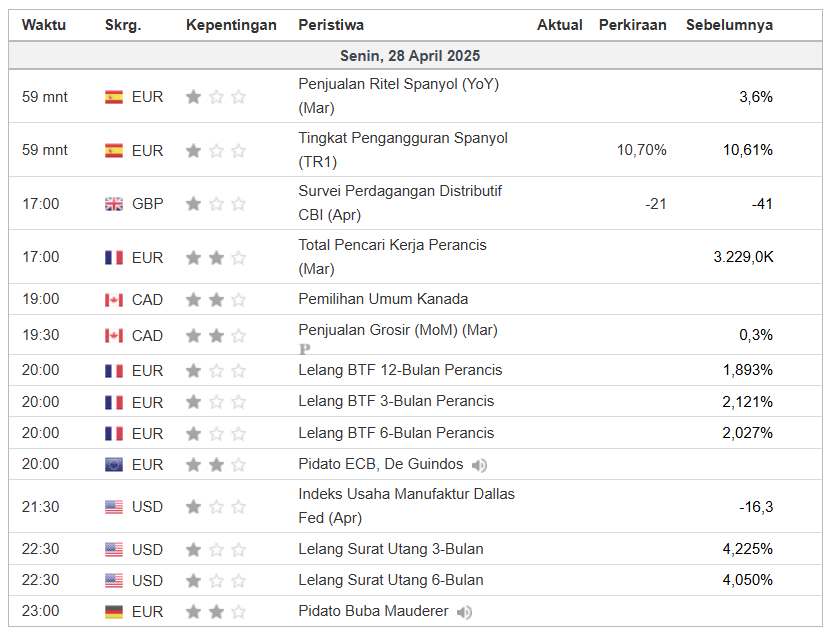Click the Kepentingan column header

(231, 25)
